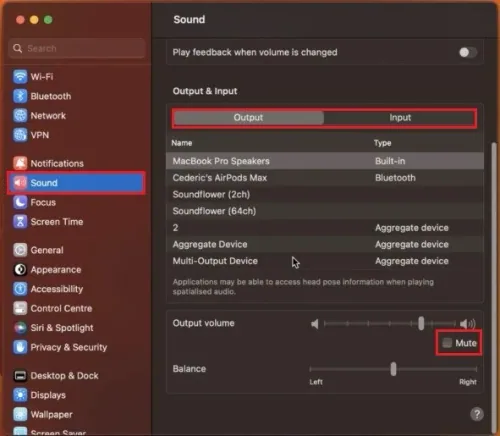This screenshot has width=500, height=436.
Task: Click the Right balance label
Action: pyautogui.click(x=468, y=382)
